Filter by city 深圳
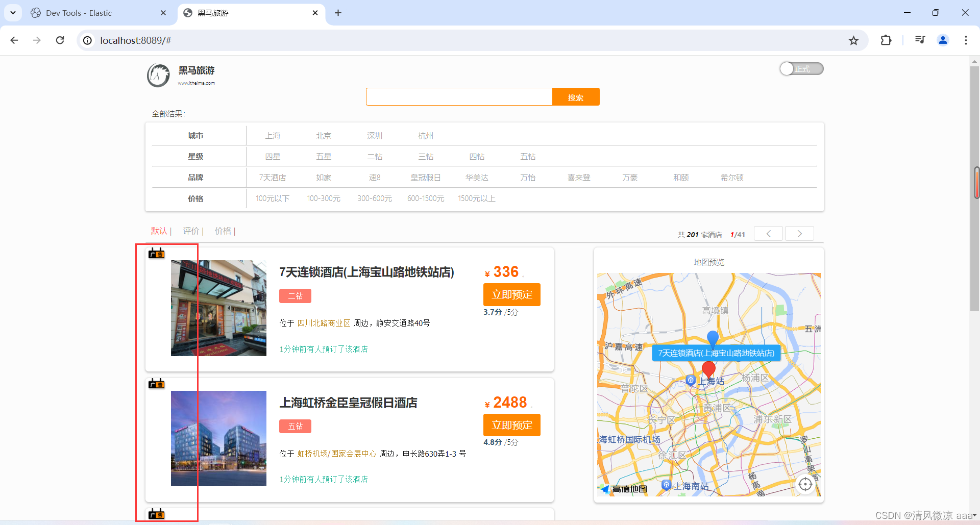This screenshot has width=980, height=525. tap(375, 136)
